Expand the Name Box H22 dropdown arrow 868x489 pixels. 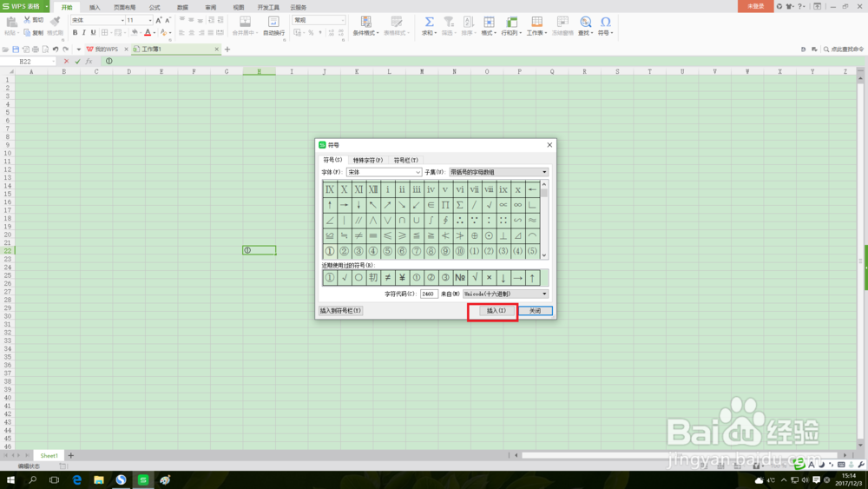click(x=54, y=62)
